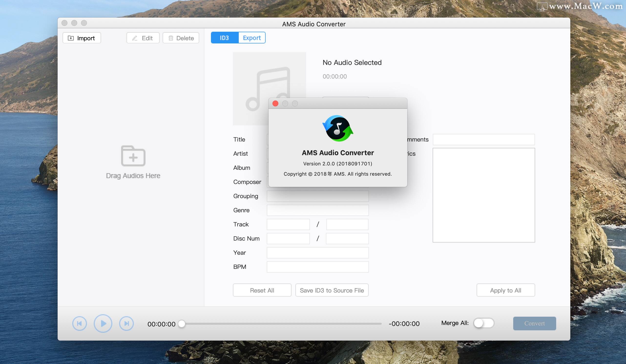The width and height of the screenshot is (626, 364).
Task: Click the Reset All button
Action: click(262, 290)
